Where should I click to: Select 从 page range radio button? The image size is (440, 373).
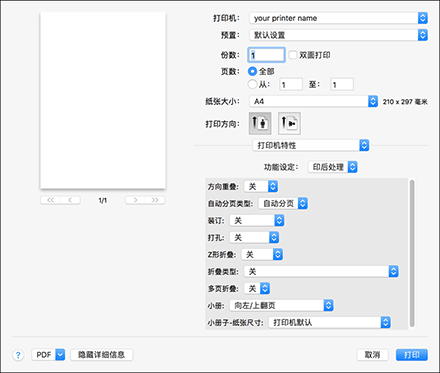click(x=252, y=84)
